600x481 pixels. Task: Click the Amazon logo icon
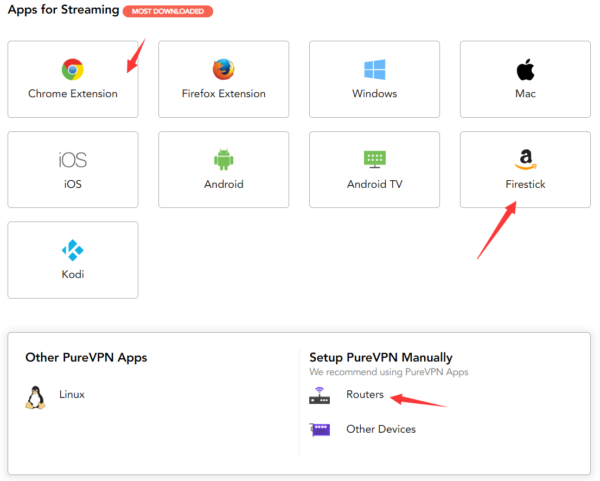(x=525, y=159)
